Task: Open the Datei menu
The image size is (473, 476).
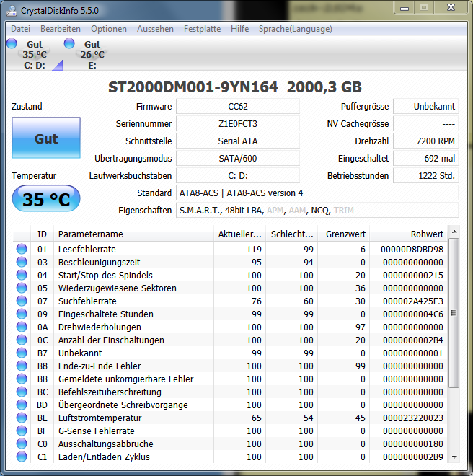Action: pos(20,29)
